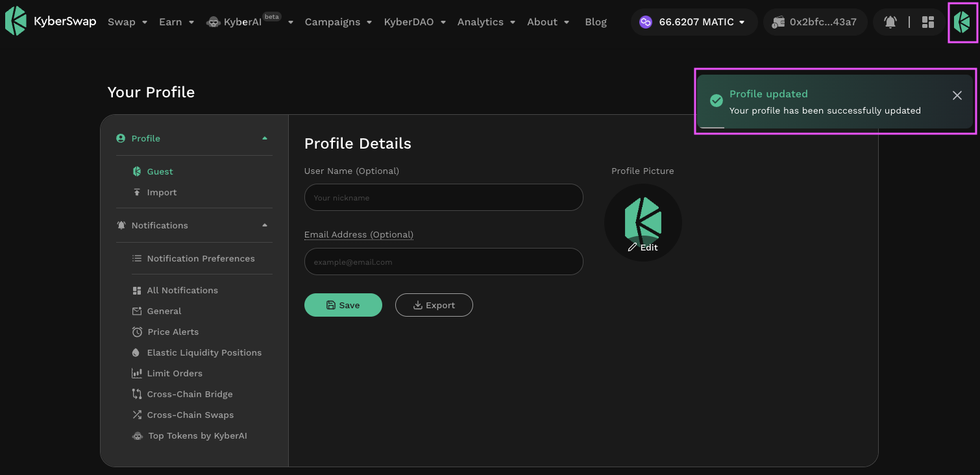Collapse the Notifications section
This screenshot has height=475, width=980.
264,225
